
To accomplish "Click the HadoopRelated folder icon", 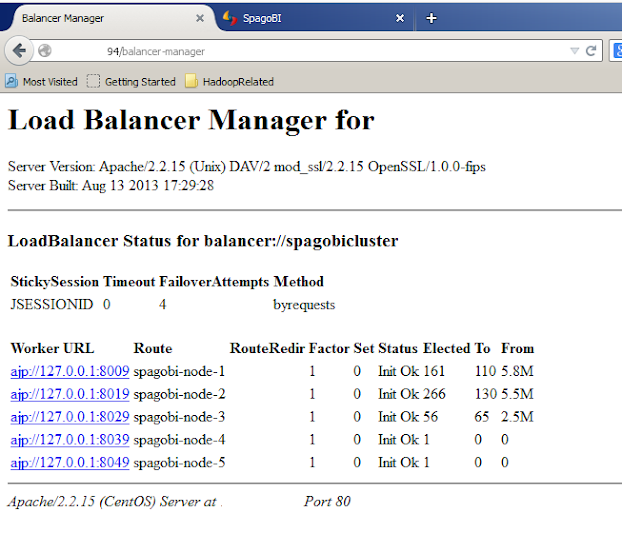I will [x=191, y=81].
